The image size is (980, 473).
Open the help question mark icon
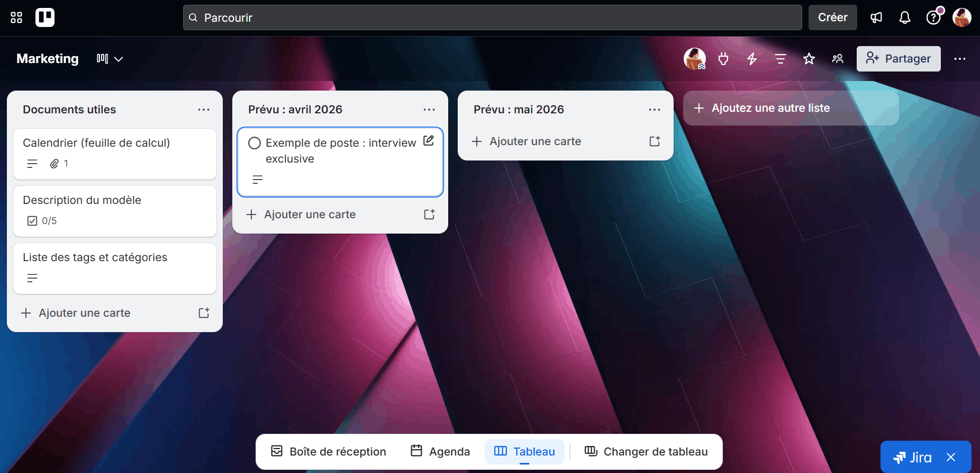(933, 17)
